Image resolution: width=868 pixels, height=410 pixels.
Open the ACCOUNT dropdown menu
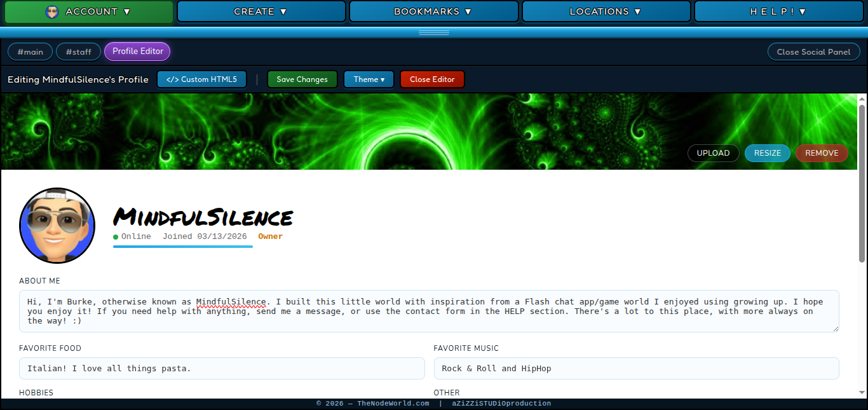tap(89, 11)
